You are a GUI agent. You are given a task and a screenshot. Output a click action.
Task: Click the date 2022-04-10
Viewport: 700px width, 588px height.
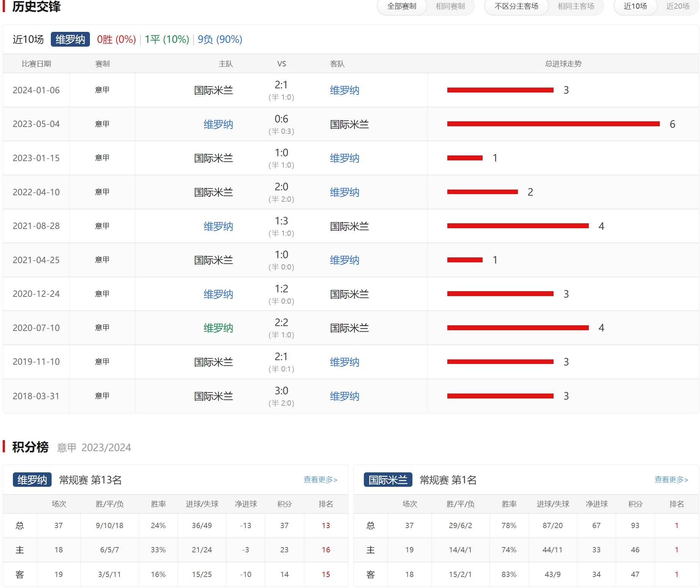coord(36,192)
